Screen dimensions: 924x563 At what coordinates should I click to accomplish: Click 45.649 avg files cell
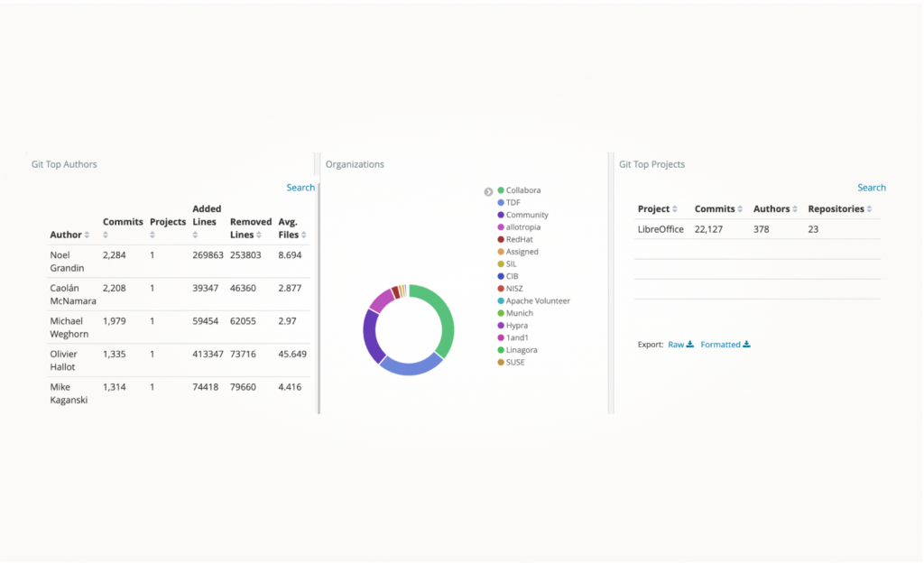coord(292,354)
